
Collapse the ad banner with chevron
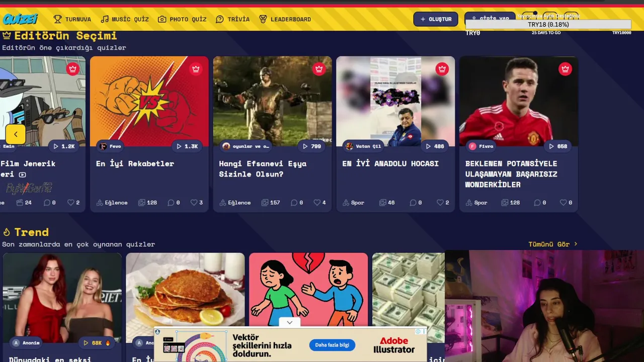click(x=289, y=322)
